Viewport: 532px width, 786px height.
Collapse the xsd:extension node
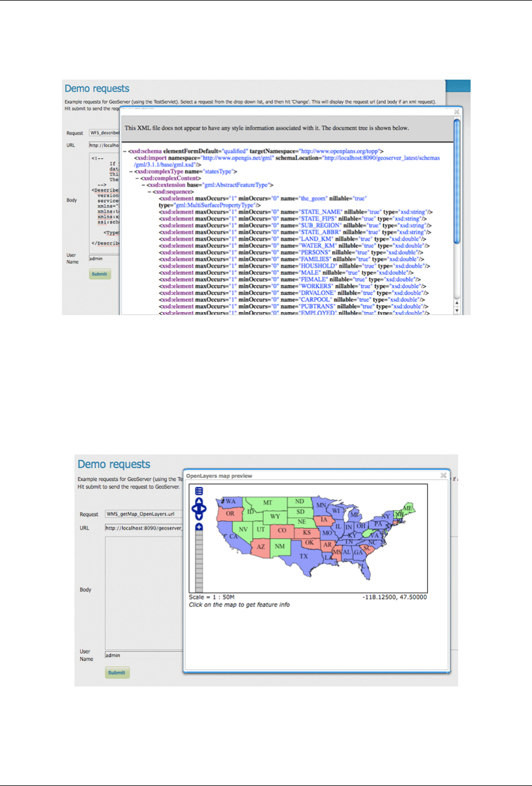pos(143,185)
